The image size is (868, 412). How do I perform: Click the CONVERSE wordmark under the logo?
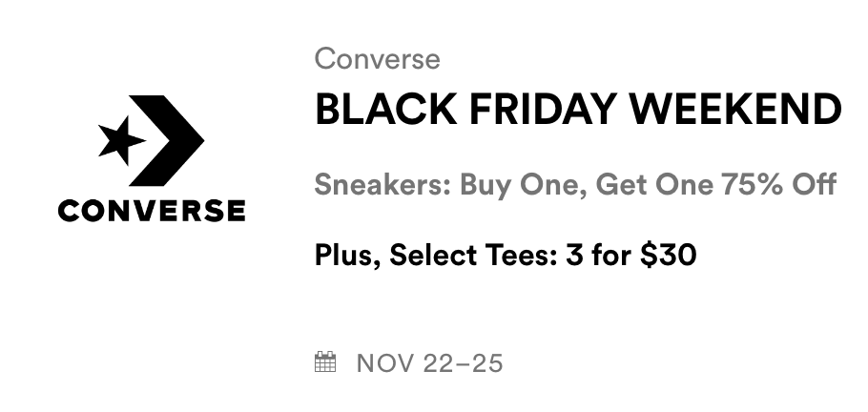[x=151, y=210]
